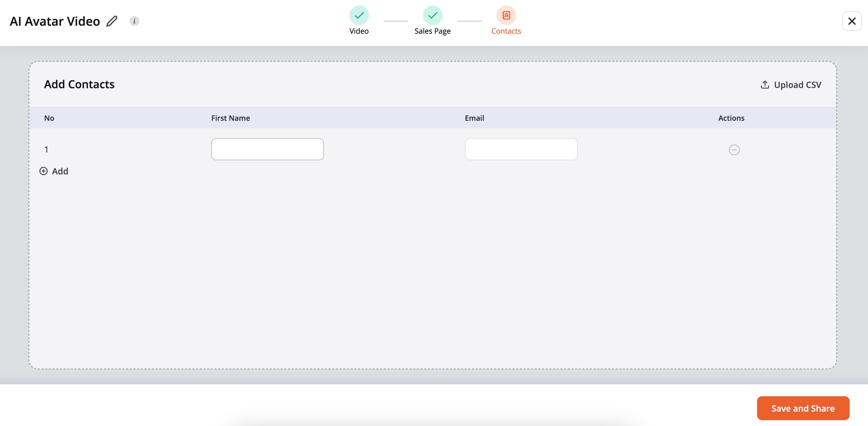Focus the Email input field
Image resolution: width=868 pixels, height=426 pixels.
[x=521, y=149]
